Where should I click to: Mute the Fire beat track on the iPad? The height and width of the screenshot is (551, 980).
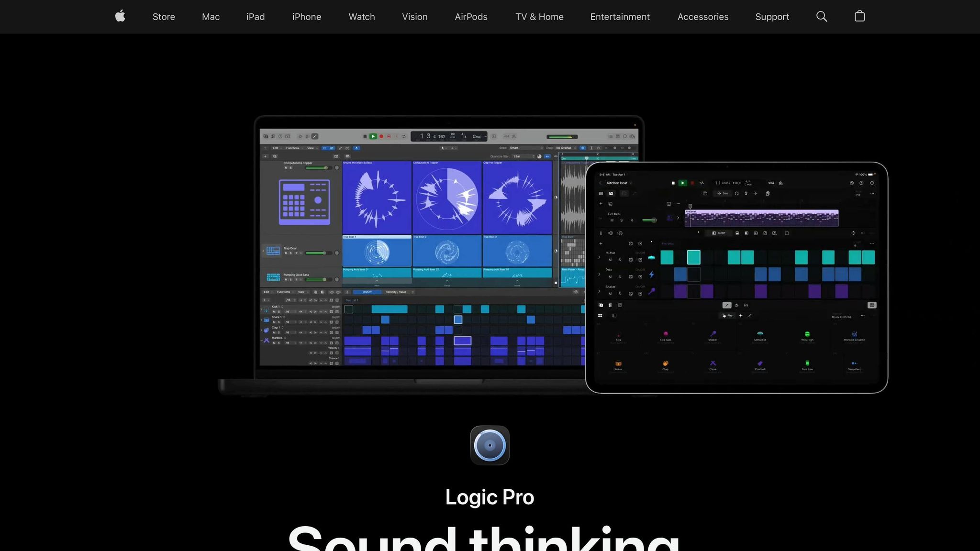612,220
